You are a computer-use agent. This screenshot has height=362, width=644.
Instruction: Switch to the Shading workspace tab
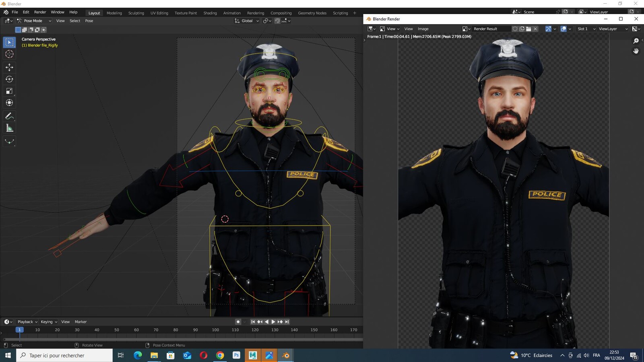coord(210,13)
